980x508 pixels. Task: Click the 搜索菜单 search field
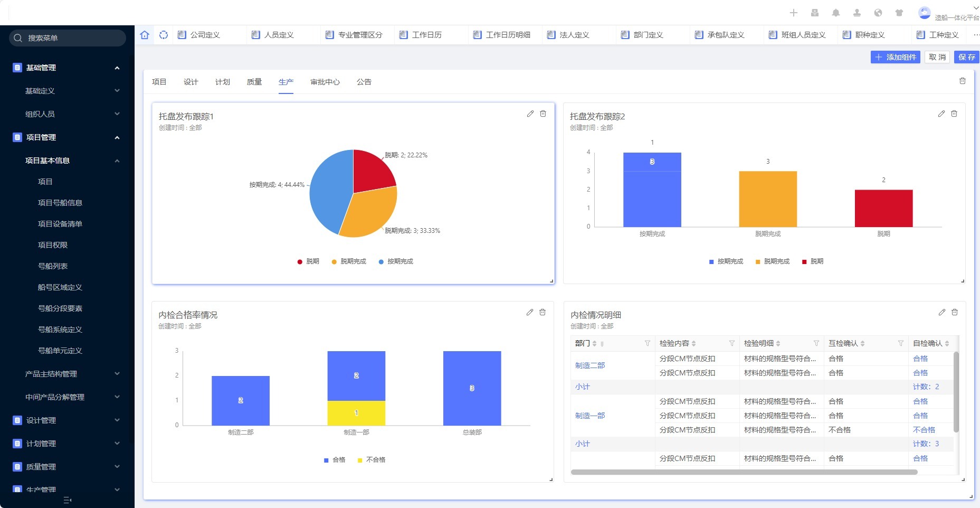click(68, 38)
